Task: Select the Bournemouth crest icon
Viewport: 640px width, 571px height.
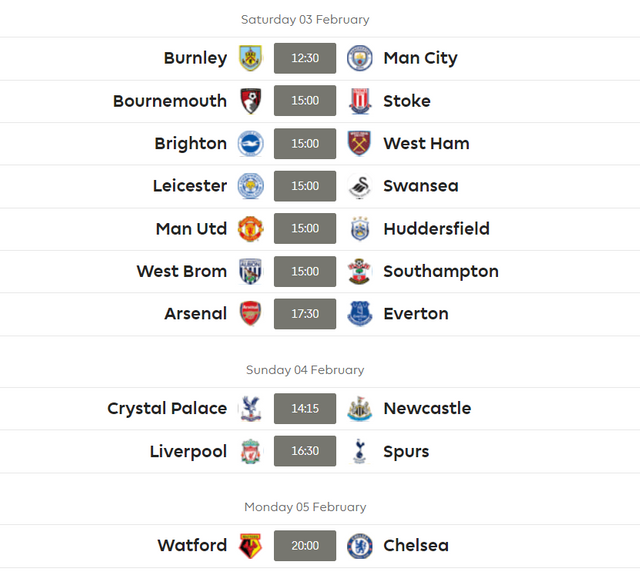Action: coord(250,101)
